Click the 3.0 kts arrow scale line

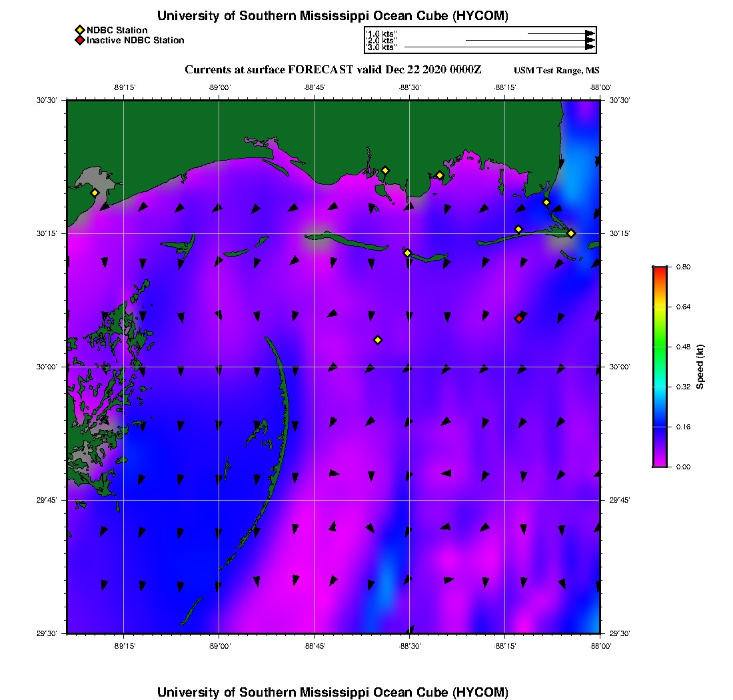(x=500, y=47)
